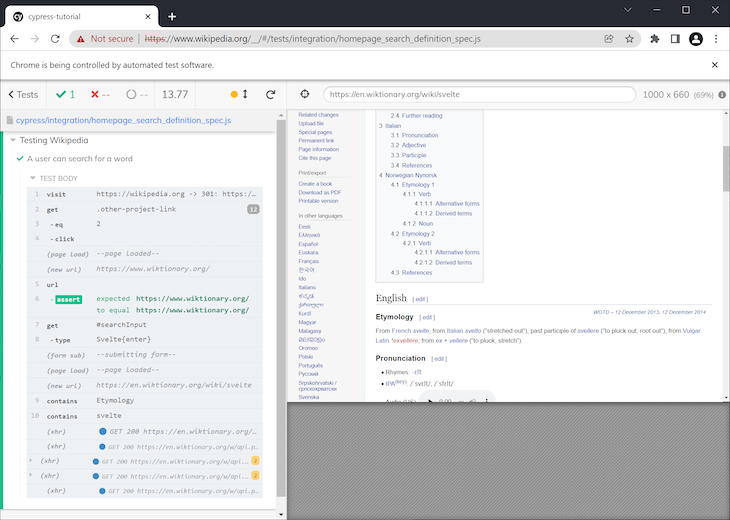730x520 pixels.
Task: Select the form sub submitting form row
Action: coord(144,355)
